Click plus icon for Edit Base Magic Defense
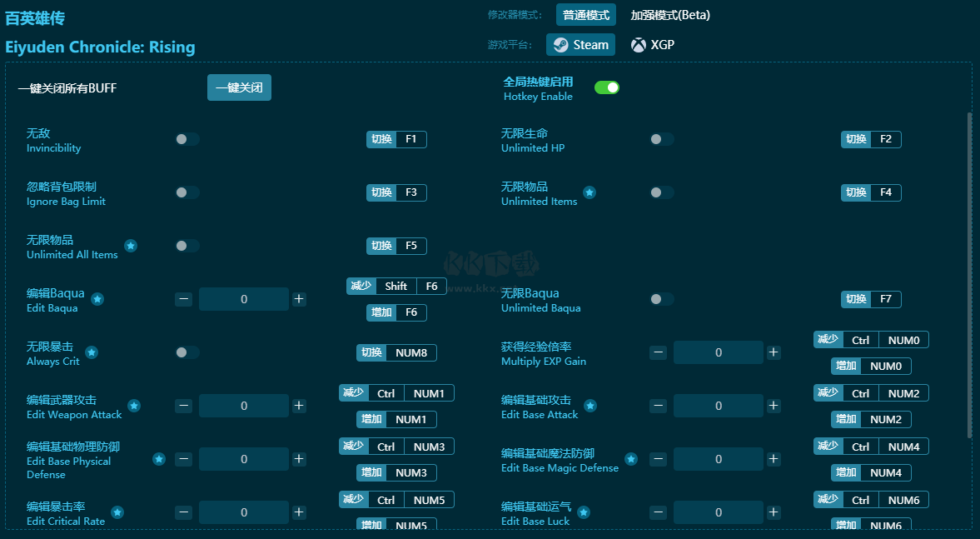This screenshot has height=539, width=980. (774, 459)
